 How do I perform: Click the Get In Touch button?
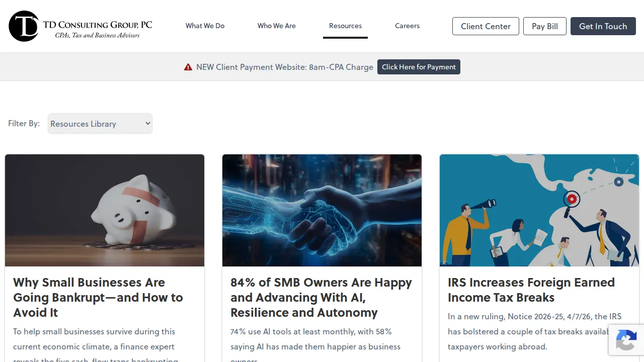(603, 26)
